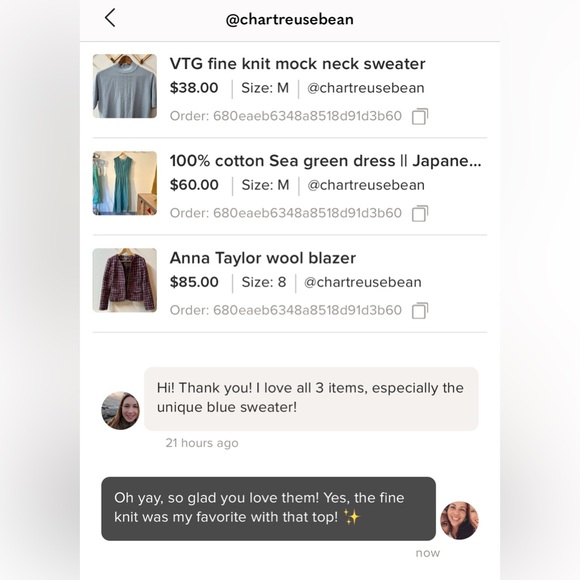Open the sea green dress product thumbnail
Image resolution: width=580 pixels, height=580 pixels.
coord(125,183)
